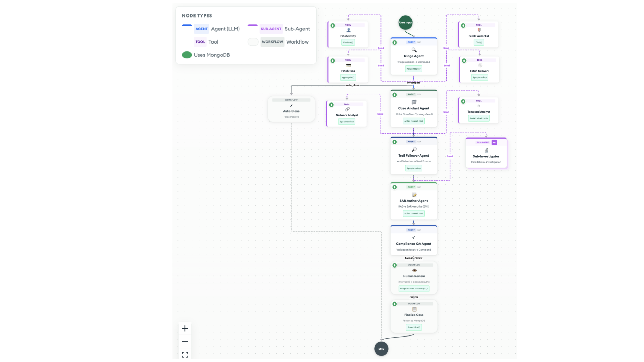
Task: Click the Case Analyst Agent folder icon
Action: click(x=414, y=102)
